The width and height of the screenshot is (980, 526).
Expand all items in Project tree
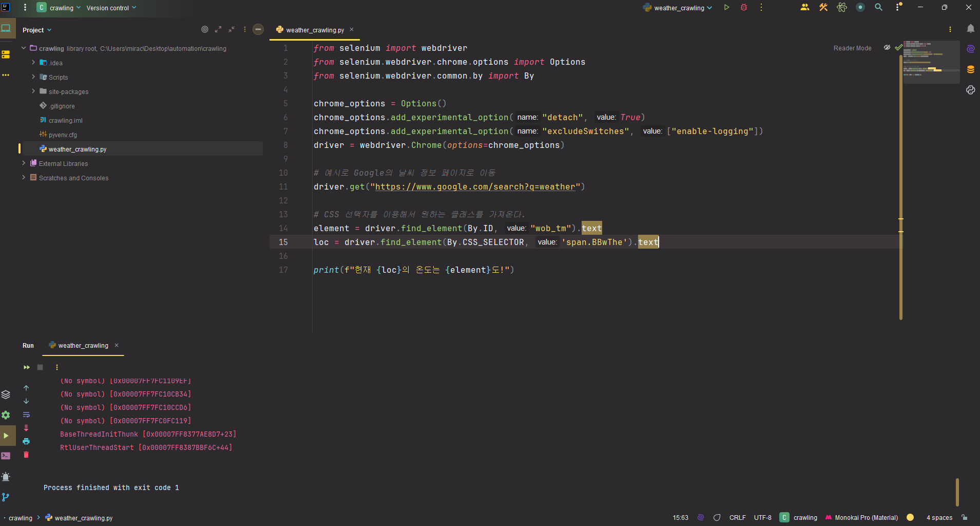tap(218, 29)
